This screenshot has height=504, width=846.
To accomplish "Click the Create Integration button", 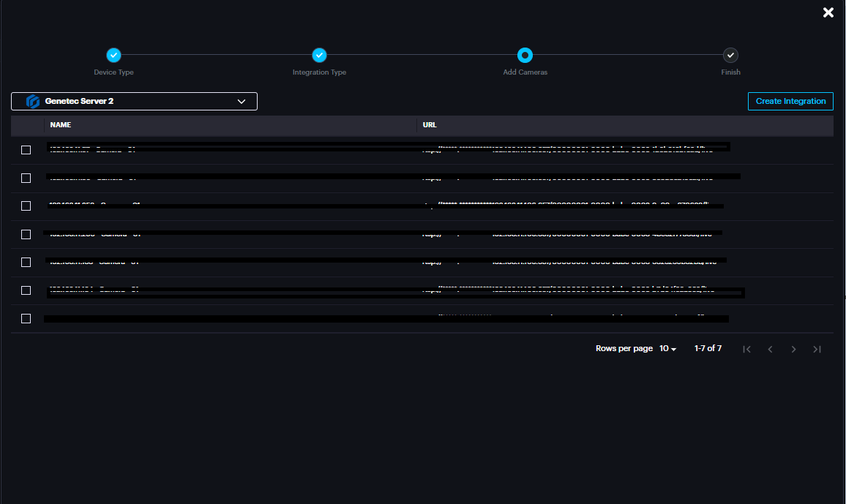I will [790, 101].
